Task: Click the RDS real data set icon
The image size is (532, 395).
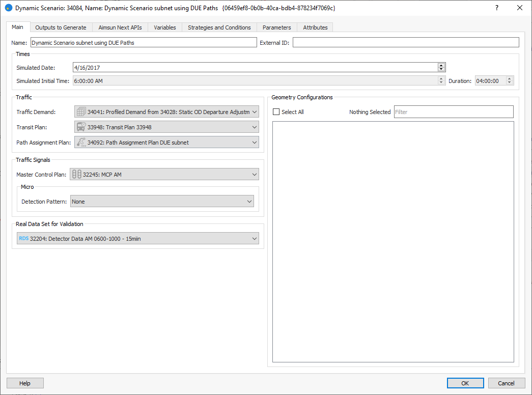Action: 24,238
